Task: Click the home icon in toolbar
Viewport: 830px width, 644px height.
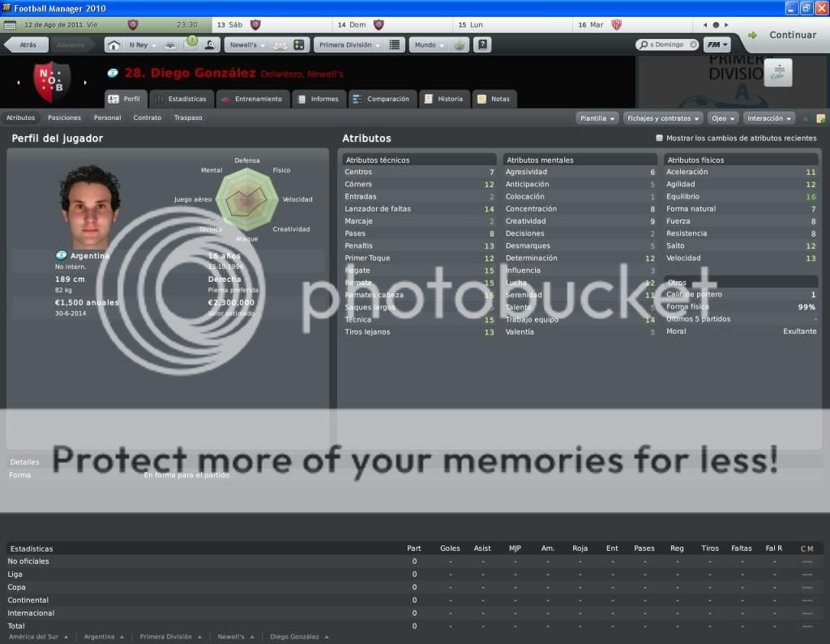Action: [x=113, y=45]
